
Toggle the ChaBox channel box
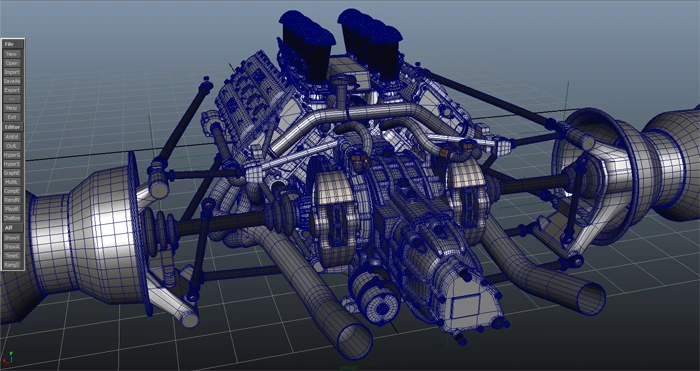12,218
